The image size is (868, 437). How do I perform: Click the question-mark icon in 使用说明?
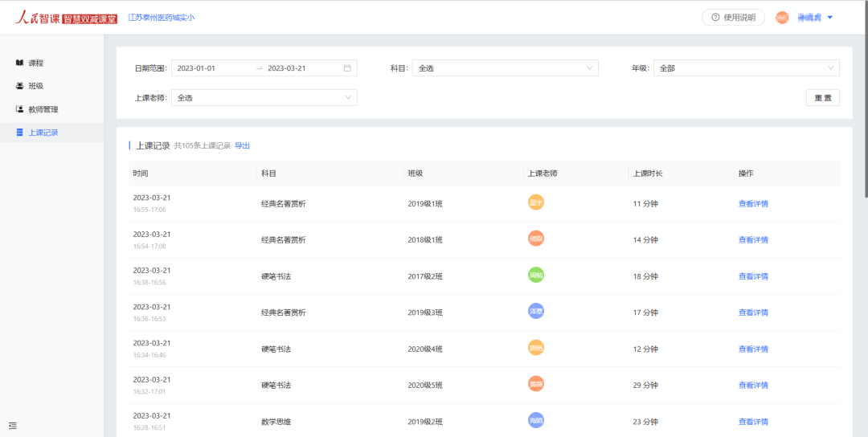[715, 17]
